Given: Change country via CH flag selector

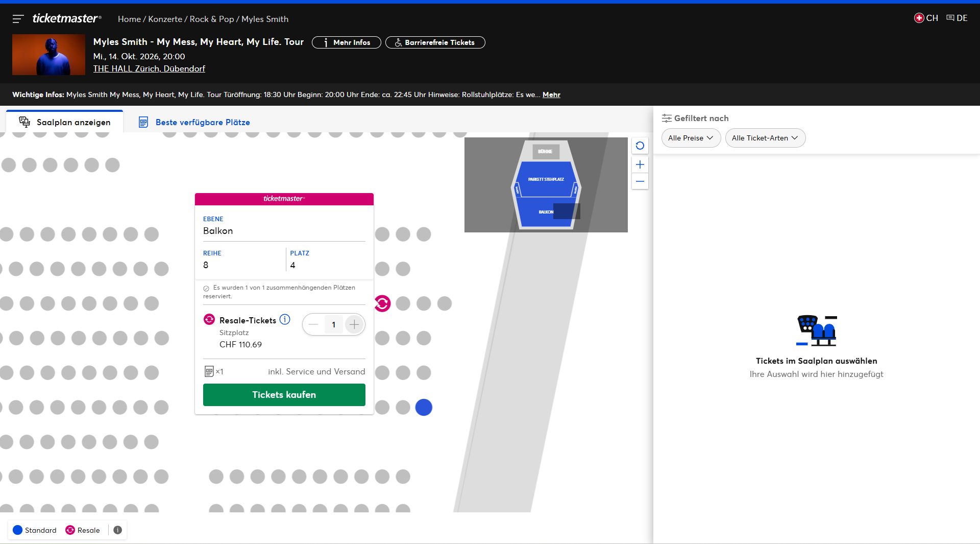Looking at the screenshot, I should point(926,18).
